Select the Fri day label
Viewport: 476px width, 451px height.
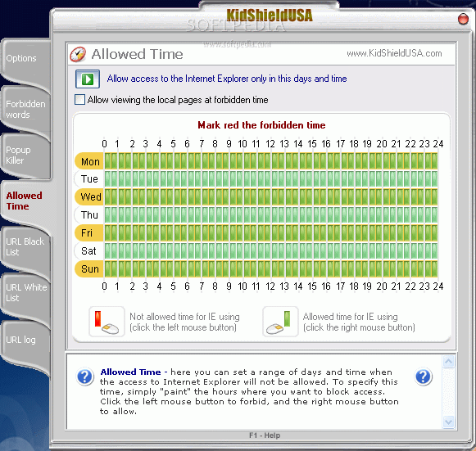[89, 233]
